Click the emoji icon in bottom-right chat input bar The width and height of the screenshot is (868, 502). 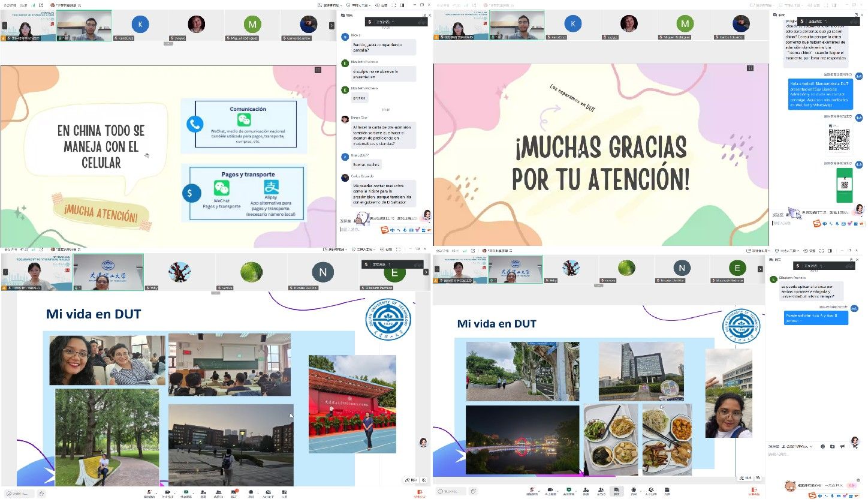click(x=823, y=446)
